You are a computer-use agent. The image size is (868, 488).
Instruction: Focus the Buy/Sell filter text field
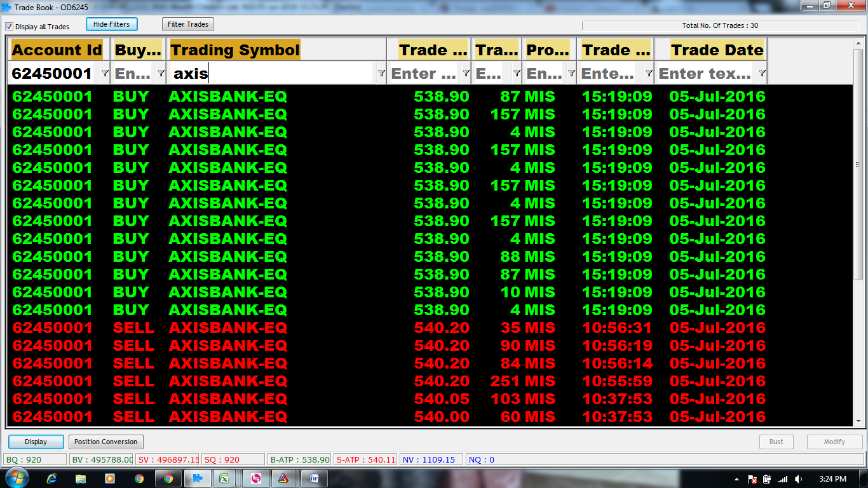[x=133, y=74]
